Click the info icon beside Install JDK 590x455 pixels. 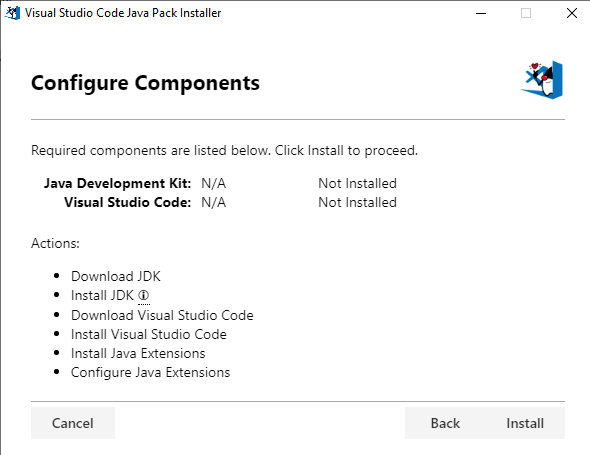144,295
